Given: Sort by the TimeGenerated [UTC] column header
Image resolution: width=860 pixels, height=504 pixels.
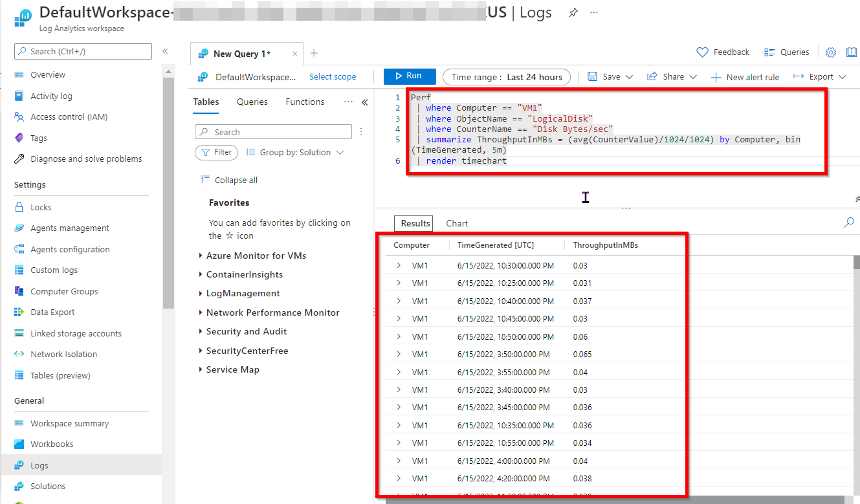Looking at the screenshot, I should tap(496, 245).
